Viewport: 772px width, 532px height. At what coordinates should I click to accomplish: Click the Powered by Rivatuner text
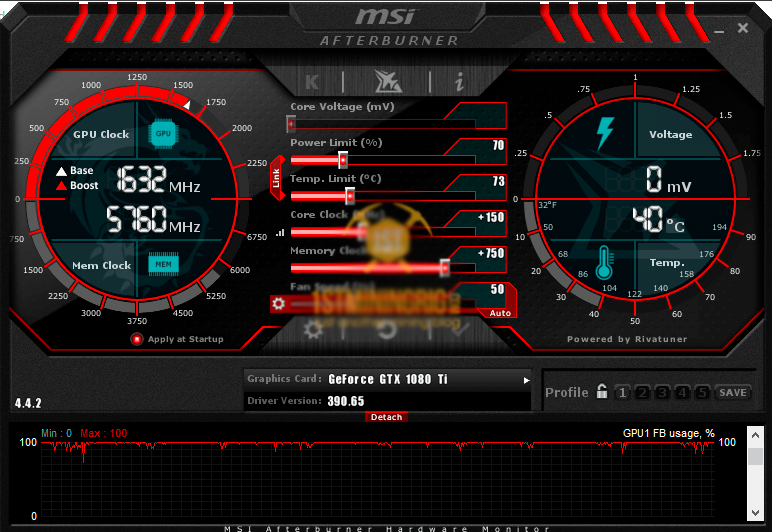[x=627, y=339]
